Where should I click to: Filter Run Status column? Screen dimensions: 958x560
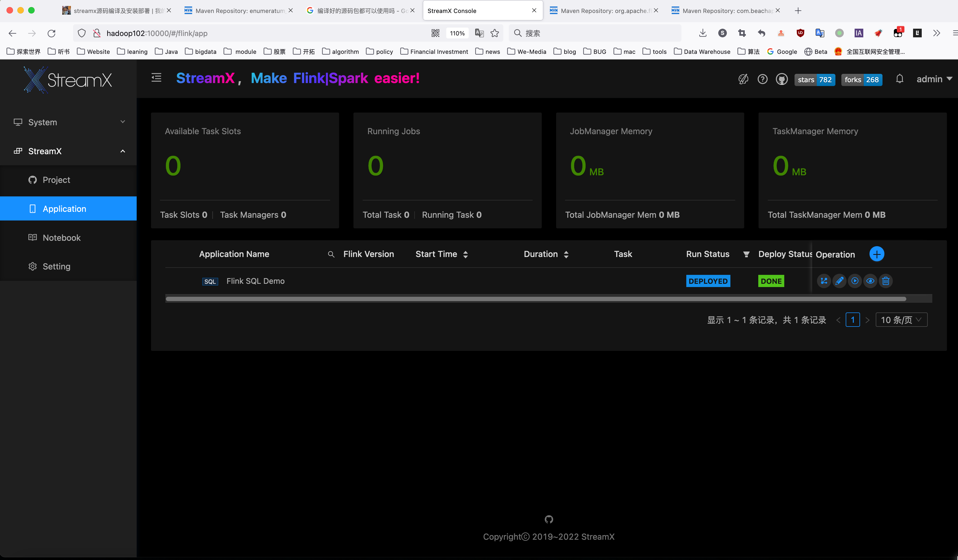point(746,255)
